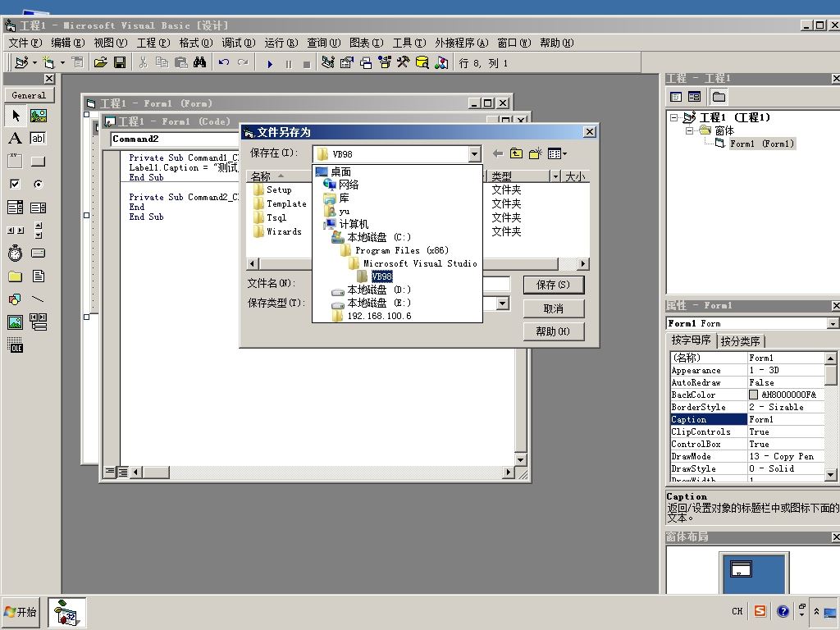Select the ListBox tool in toolbox
This screenshot has width=840, height=630.
(x=38, y=208)
